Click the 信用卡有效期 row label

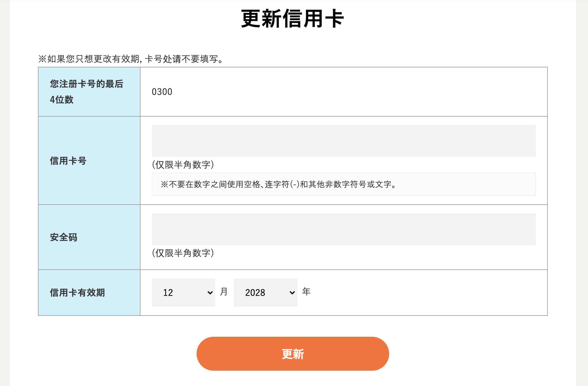(x=77, y=293)
